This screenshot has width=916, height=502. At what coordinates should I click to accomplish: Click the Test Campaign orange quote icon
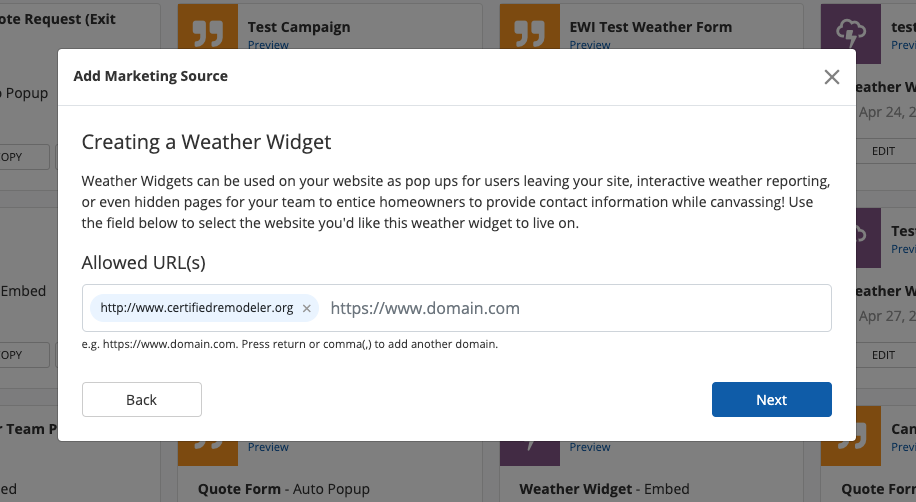[208, 30]
